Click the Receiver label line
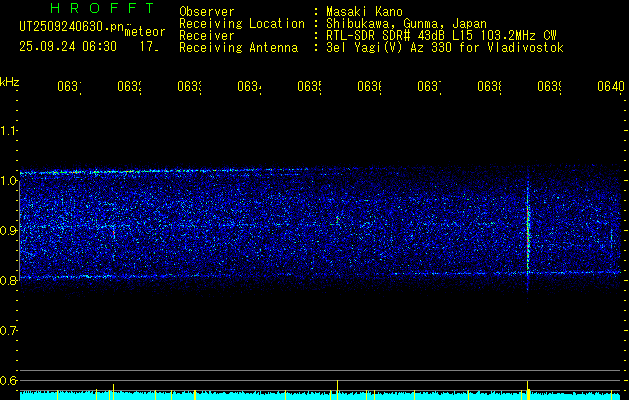The height and width of the screenshot is (400, 629). coord(207,36)
